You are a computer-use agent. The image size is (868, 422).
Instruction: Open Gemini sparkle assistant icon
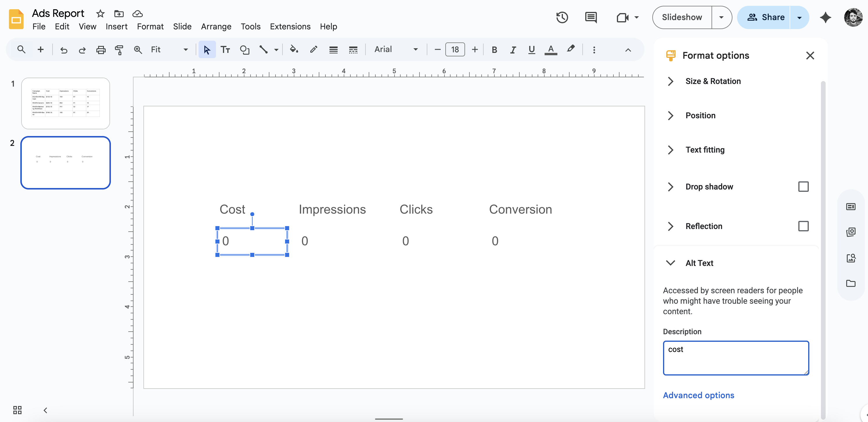(x=825, y=17)
